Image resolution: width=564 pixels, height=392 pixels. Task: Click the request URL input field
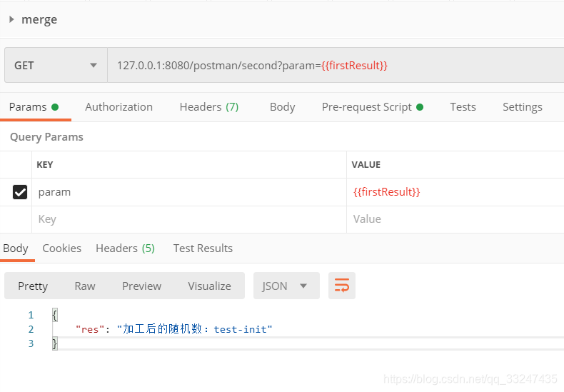click(336, 66)
